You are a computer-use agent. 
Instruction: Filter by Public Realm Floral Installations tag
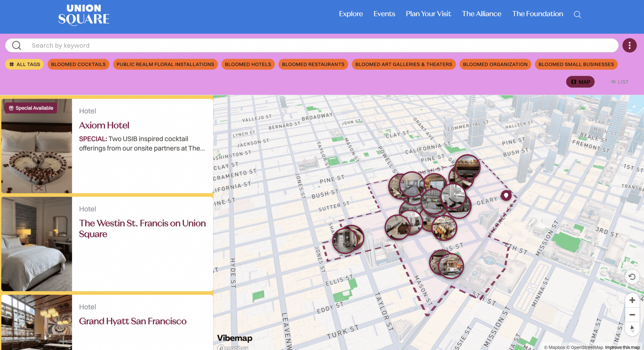click(x=165, y=64)
